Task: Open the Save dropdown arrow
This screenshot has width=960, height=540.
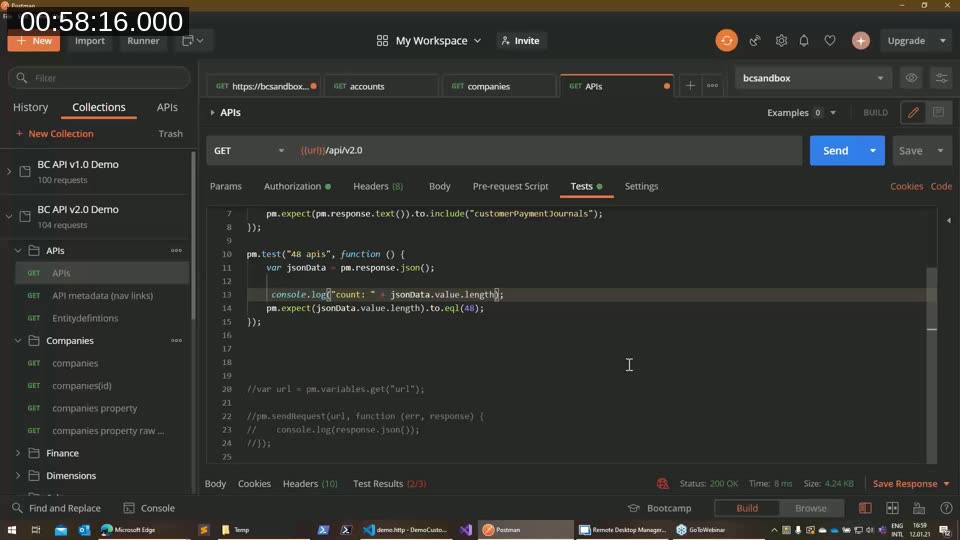Action: pyautogui.click(x=940, y=150)
